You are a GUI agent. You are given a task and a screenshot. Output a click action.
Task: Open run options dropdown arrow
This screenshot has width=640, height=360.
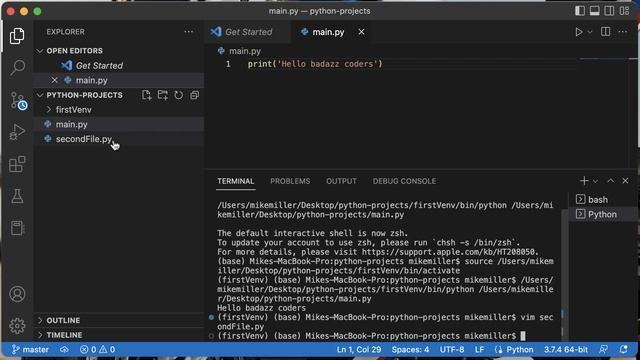pyautogui.click(x=590, y=32)
